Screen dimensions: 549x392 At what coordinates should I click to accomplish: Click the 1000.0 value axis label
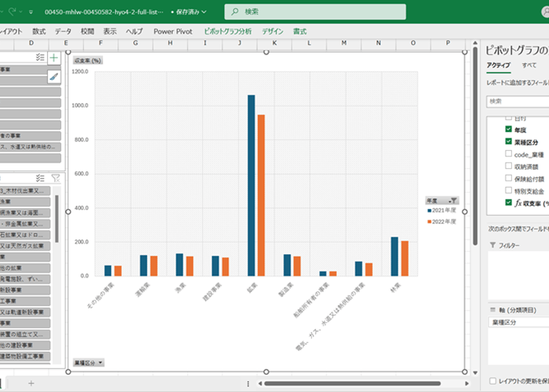click(x=80, y=105)
